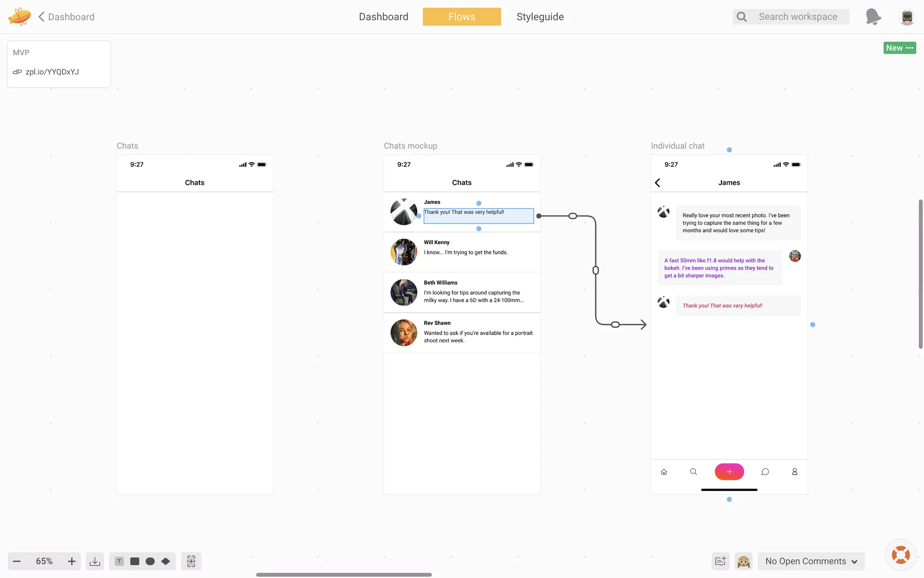
Task: Click the export download icon
Action: pyautogui.click(x=95, y=561)
